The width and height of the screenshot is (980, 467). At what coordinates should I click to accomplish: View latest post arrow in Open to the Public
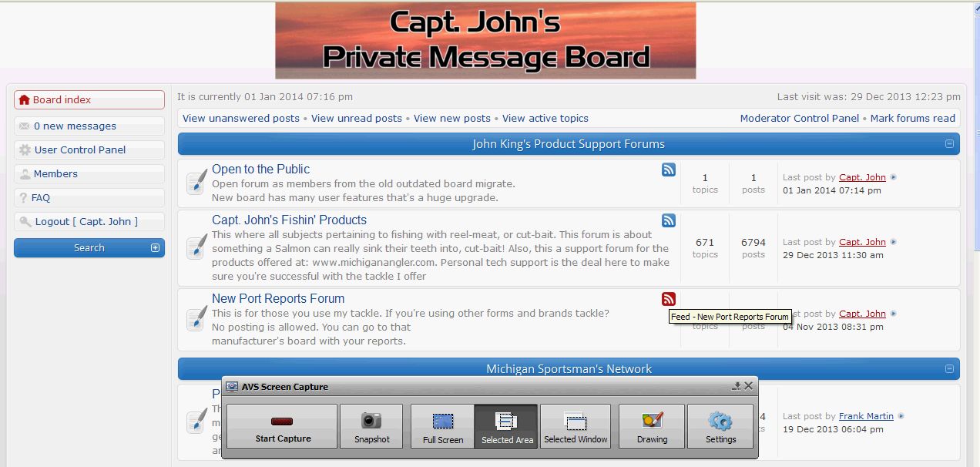[x=894, y=178]
